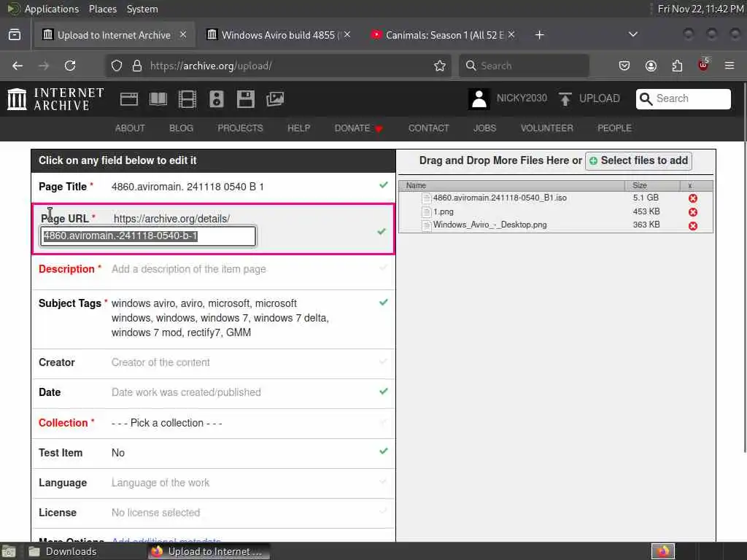Click the page vertical scrollbar
This screenshot has height=560, width=747.
click(x=745, y=267)
